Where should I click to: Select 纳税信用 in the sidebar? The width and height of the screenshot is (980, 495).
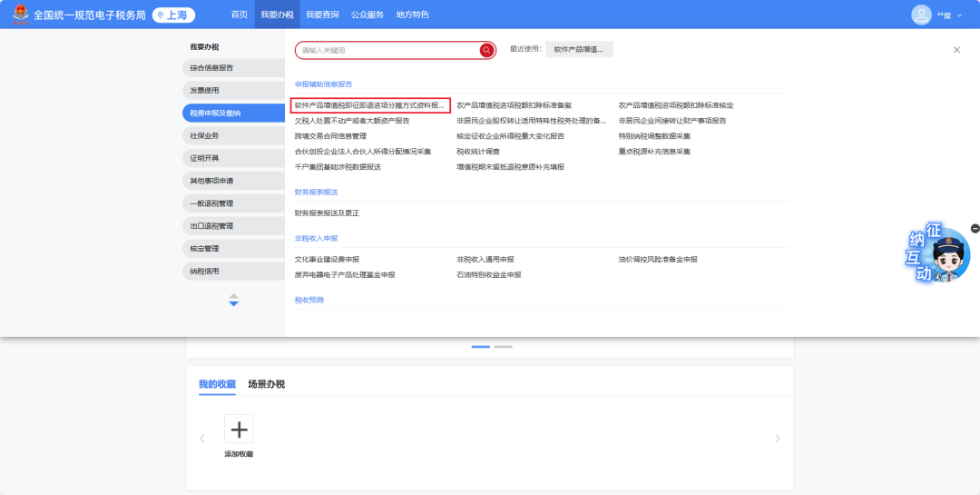coord(234,271)
